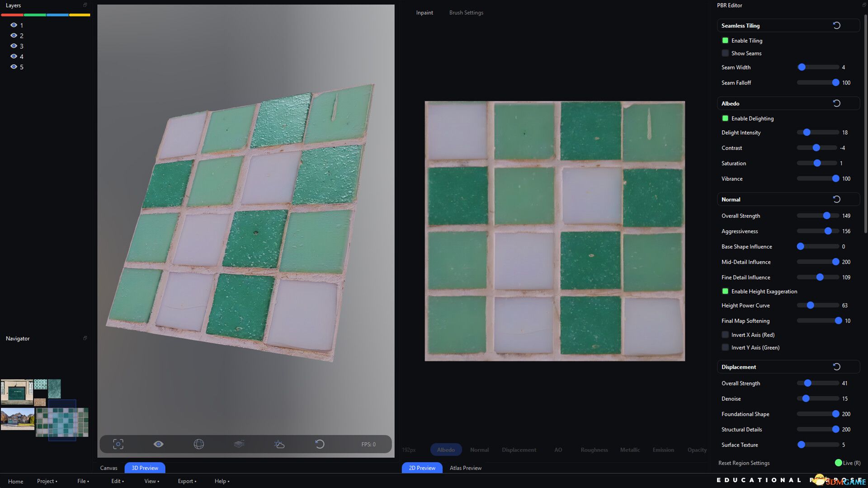Click the reset icon on the Seamless Tiling section
868x488 pixels.
(x=837, y=25)
